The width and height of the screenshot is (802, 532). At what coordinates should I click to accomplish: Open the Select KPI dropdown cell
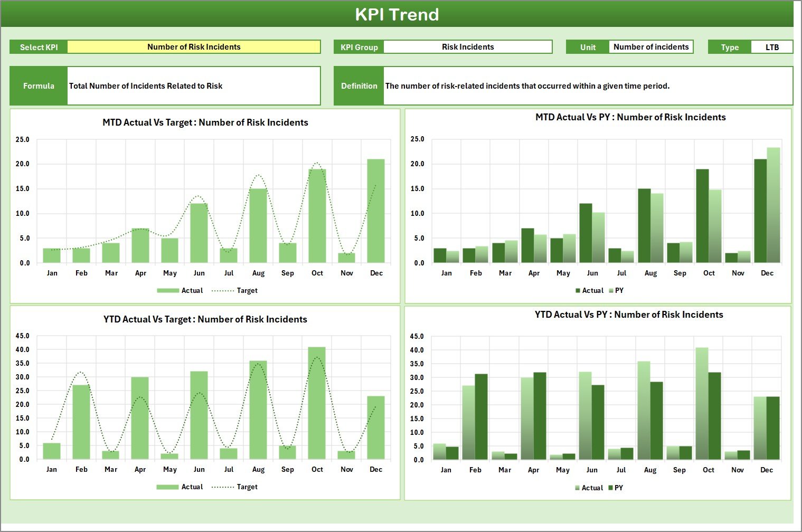click(194, 47)
